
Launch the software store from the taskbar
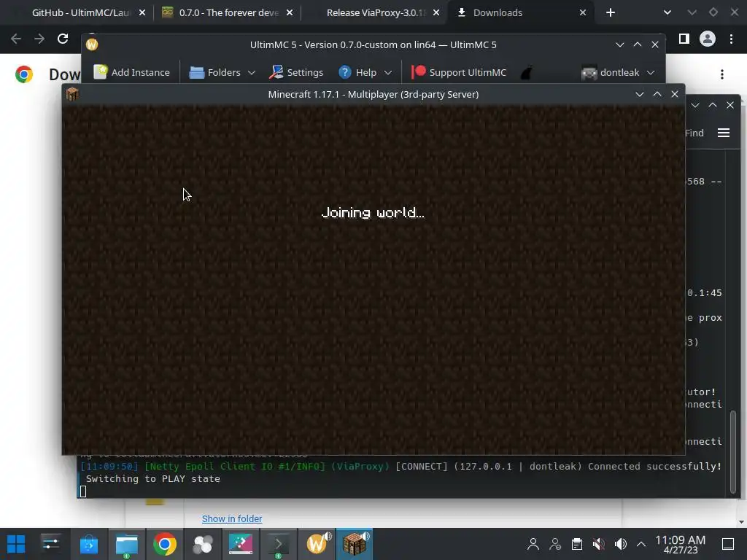click(88, 544)
